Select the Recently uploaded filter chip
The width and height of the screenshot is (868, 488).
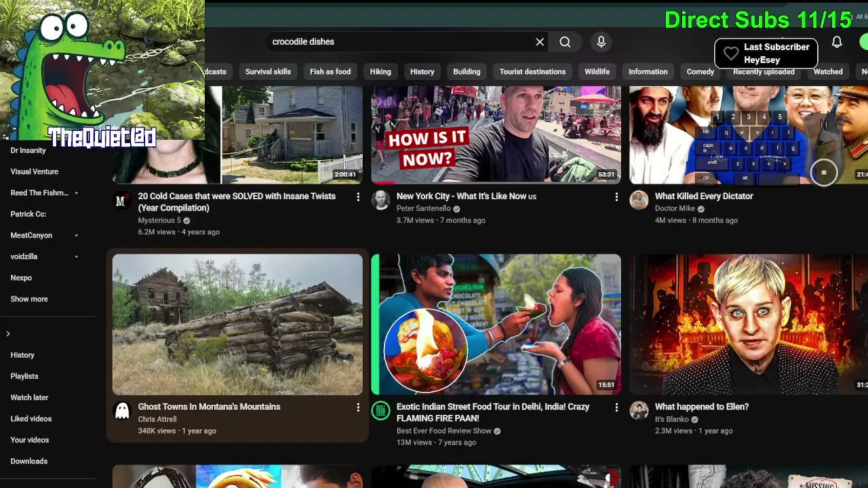764,72
